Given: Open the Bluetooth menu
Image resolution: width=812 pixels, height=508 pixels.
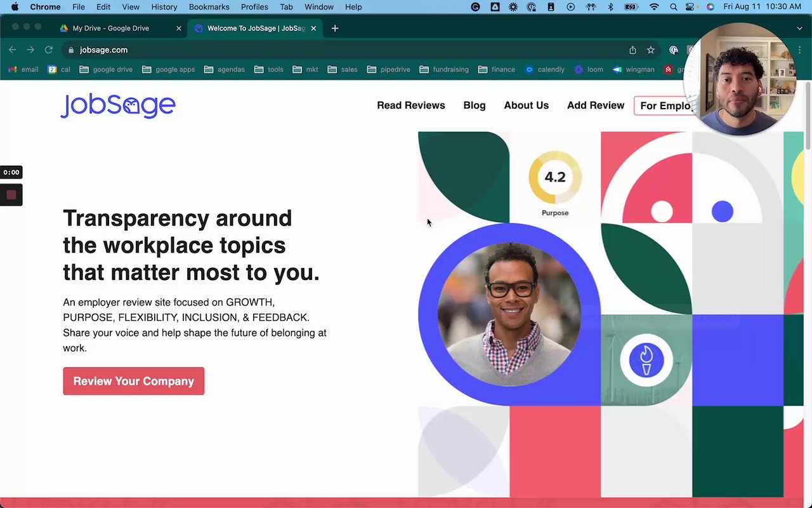Looking at the screenshot, I should click(611, 7).
